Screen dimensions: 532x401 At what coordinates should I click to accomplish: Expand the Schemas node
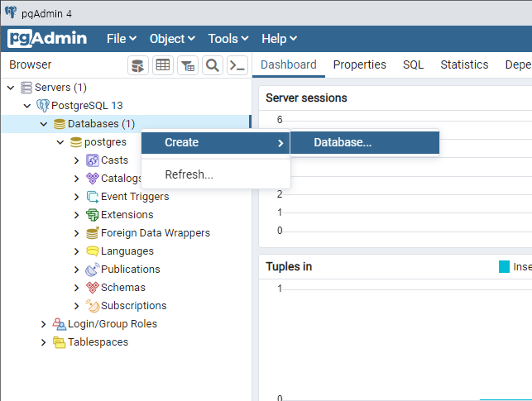pos(77,288)
